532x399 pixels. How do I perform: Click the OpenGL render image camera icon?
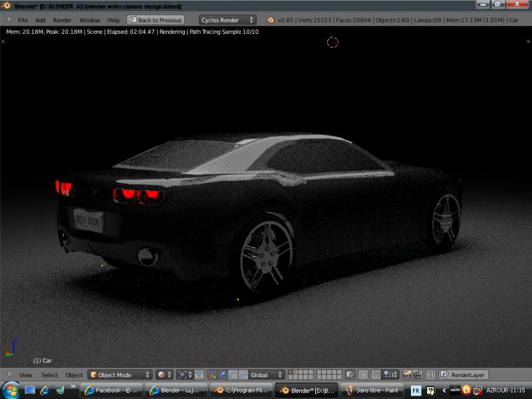[x=406, y=374]
